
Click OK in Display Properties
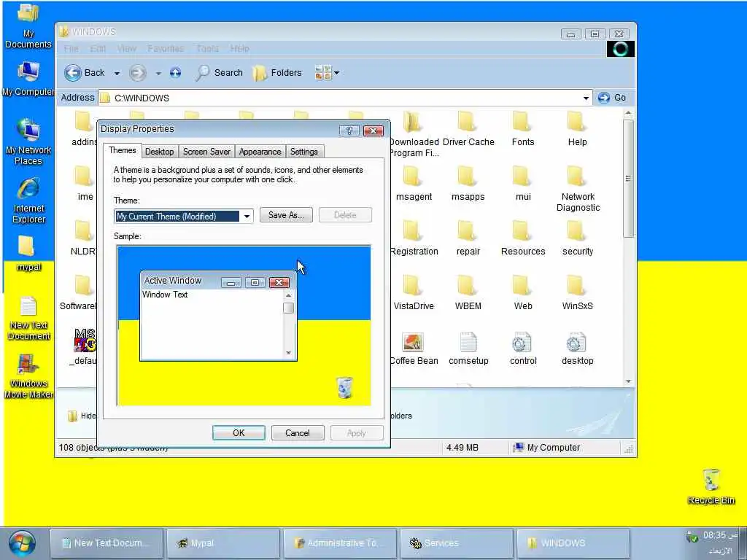click(x=239, y=433)
